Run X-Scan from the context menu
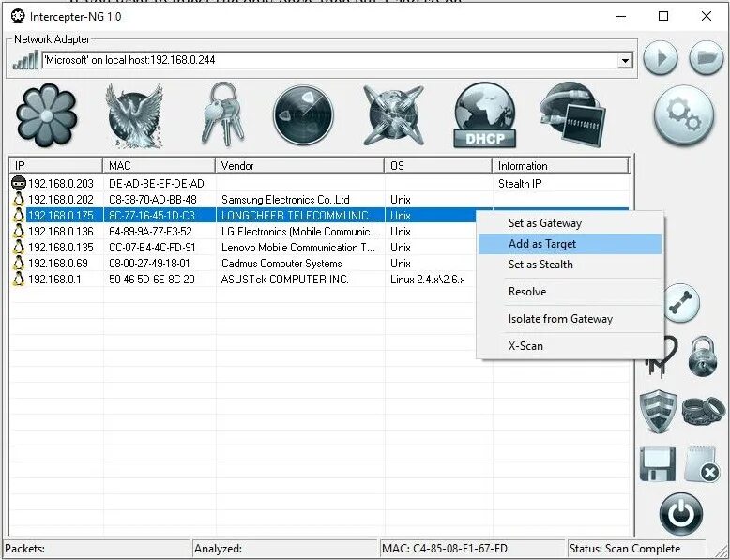730x560 pixels. point(570,346)
